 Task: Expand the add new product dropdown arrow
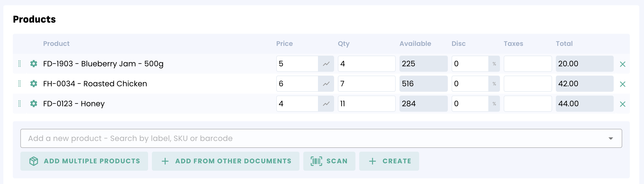611,138
